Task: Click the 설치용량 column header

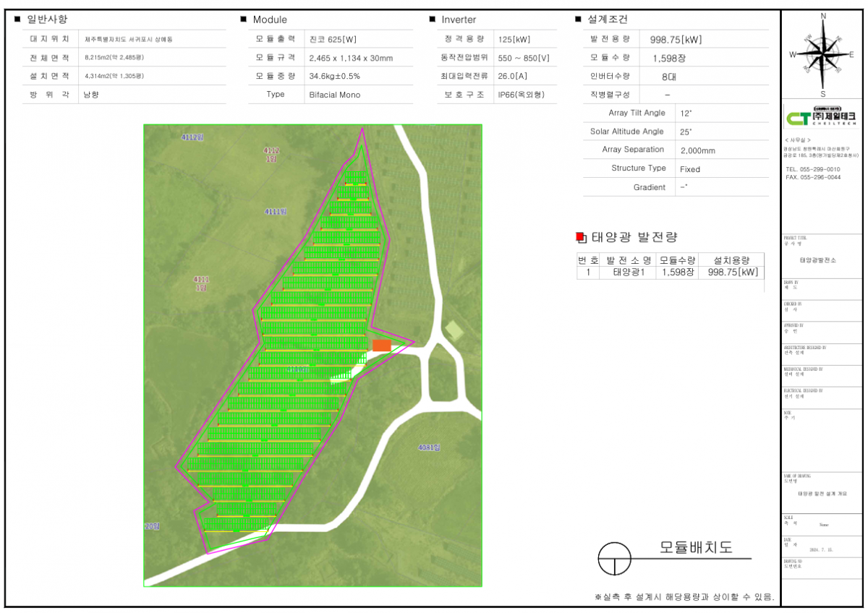Action: (x=731, y=260)
